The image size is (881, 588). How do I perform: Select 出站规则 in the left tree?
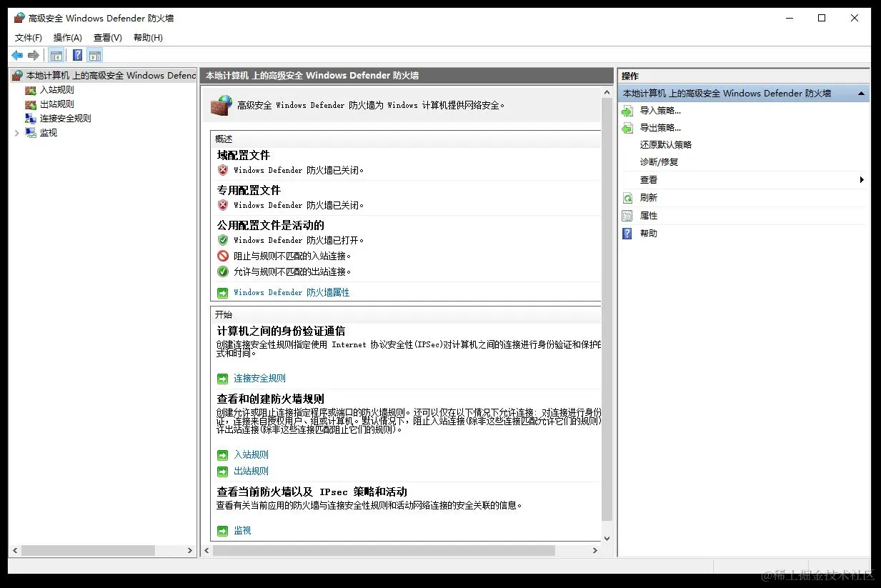click(57, 104)
